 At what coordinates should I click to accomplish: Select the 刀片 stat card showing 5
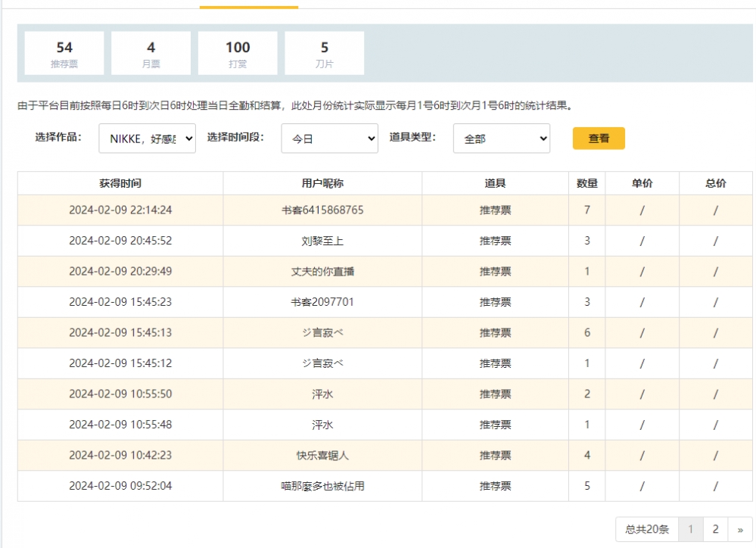coord(324,54)
